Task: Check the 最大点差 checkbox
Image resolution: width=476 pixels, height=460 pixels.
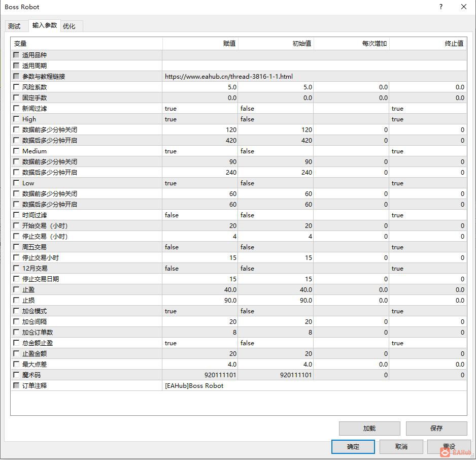Action: 16,364
